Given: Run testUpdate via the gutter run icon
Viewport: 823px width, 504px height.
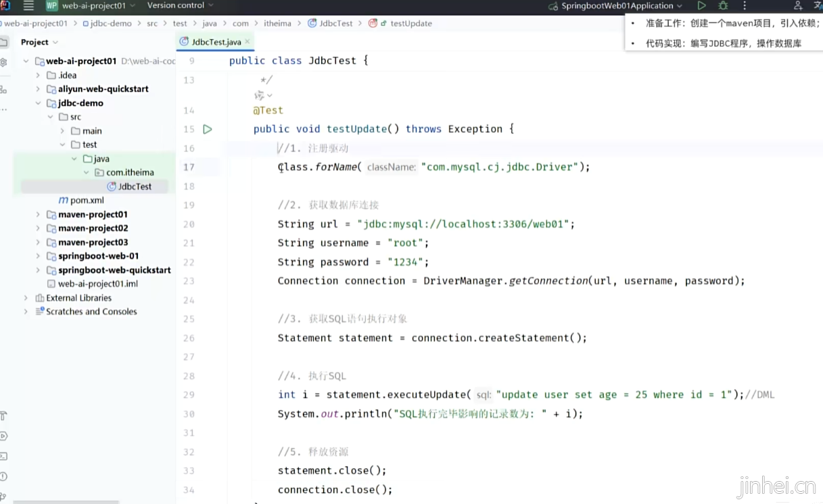Looking at the screenshot, I should 208,129.
